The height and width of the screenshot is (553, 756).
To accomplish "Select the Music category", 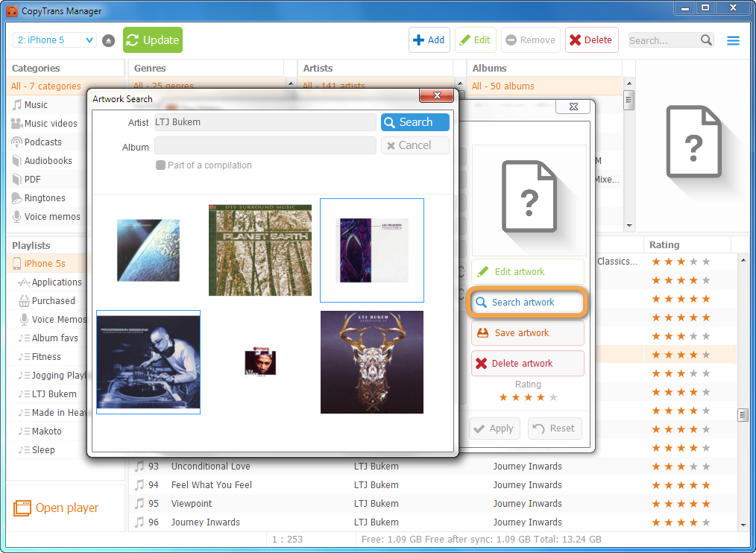I will pos(36,104).
